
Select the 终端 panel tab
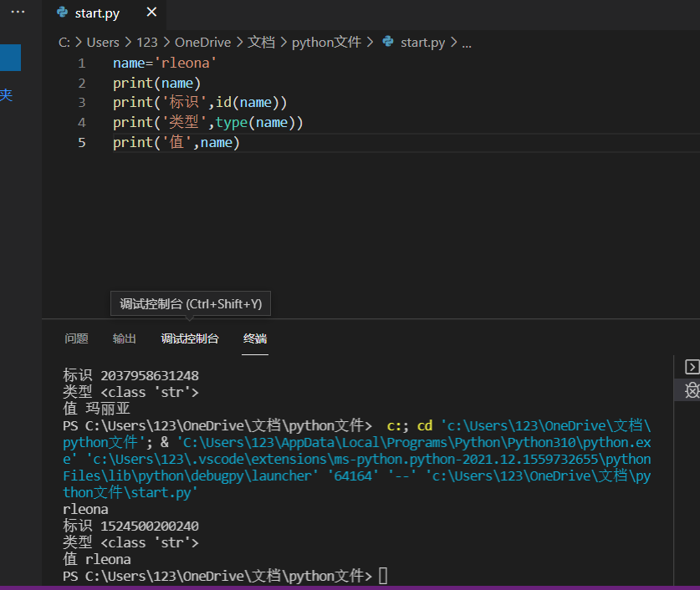coord(255,338)
